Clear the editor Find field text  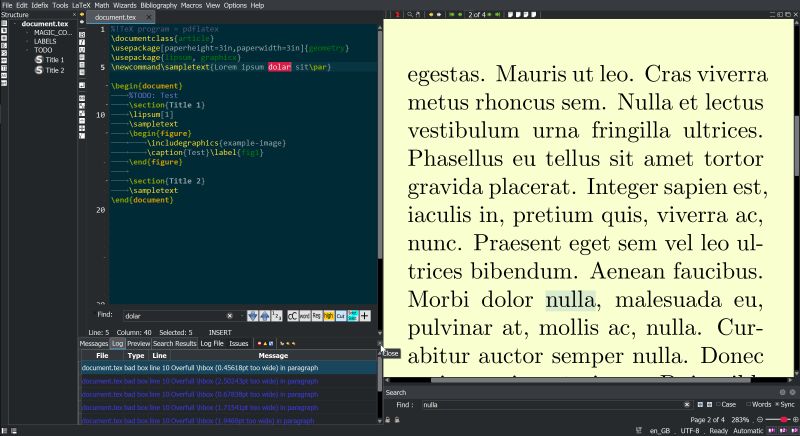pos(230,316)
